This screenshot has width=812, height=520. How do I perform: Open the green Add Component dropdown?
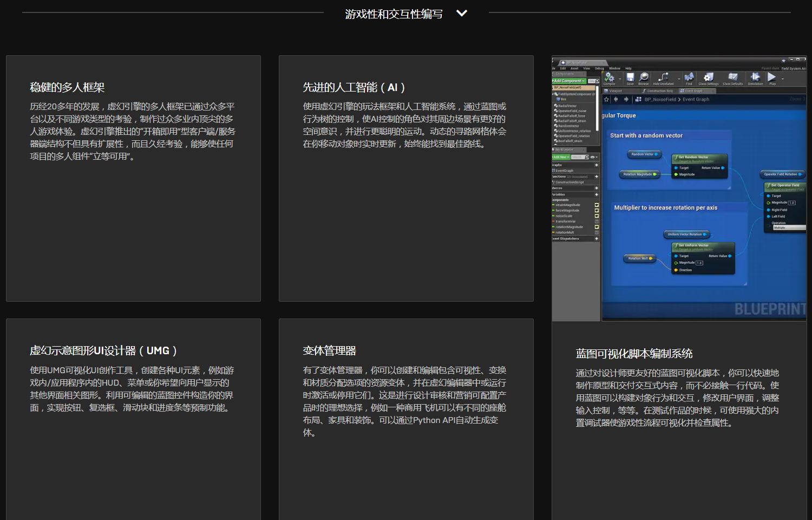569,81
